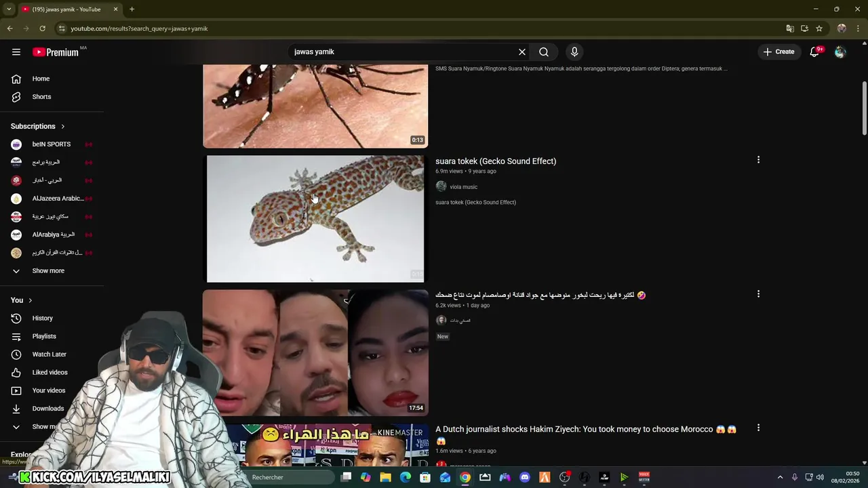
Task: Close the jawas yamik YouTube tab
Action: tap(115, 9)
